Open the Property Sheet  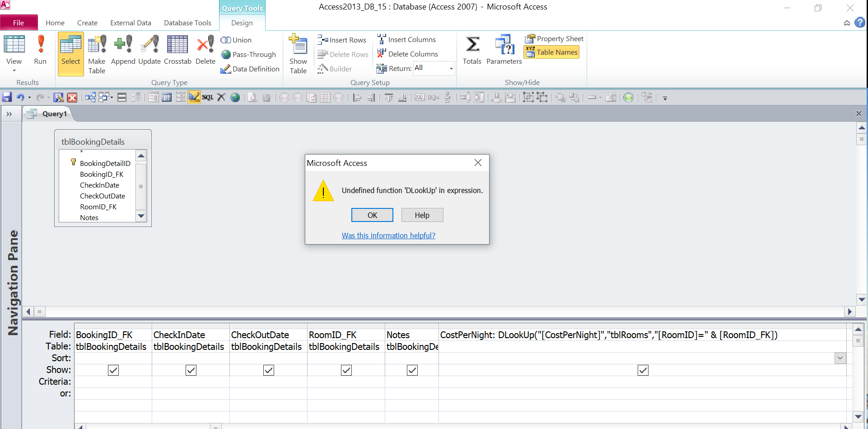(x=554, y=39)
